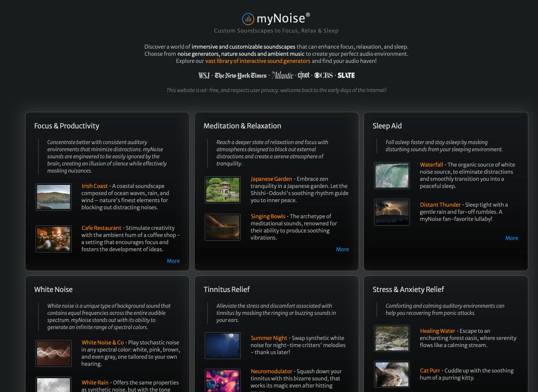This screenshot has height=392, width=538.
Task: Follow the White Rain link
Action: point(95,383)
